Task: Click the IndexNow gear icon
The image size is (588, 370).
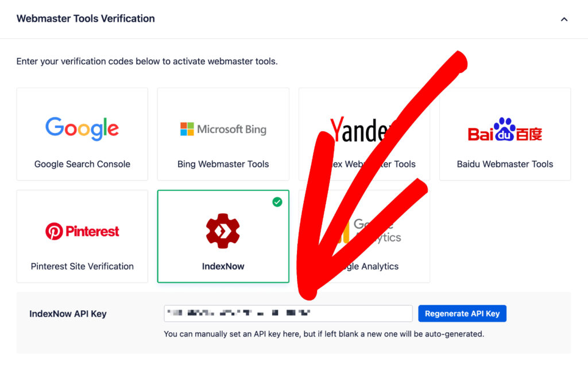Action: [x=223, y=231]
